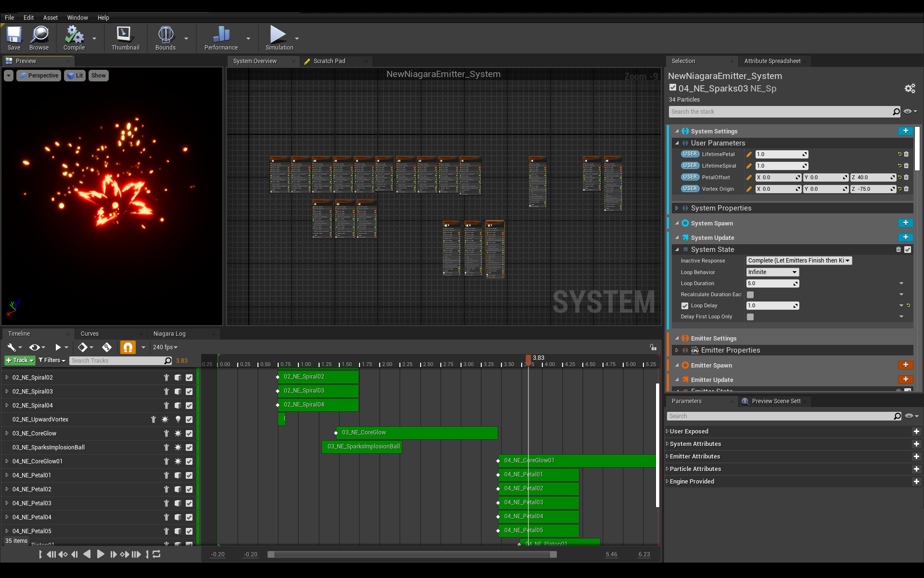Click the green Track add button

coord(20,360)
